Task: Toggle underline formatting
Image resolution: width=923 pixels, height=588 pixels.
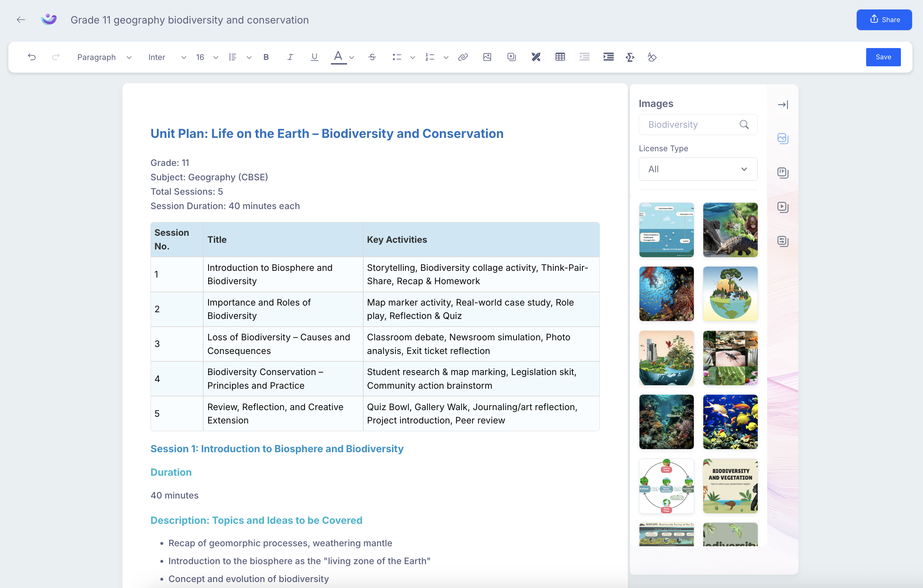Action: 314,57
